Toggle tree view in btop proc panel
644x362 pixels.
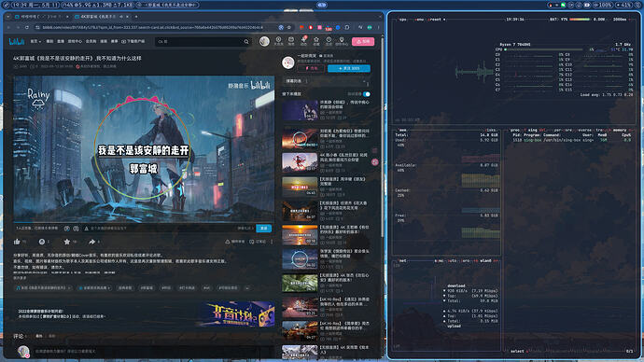click(599, 130)
